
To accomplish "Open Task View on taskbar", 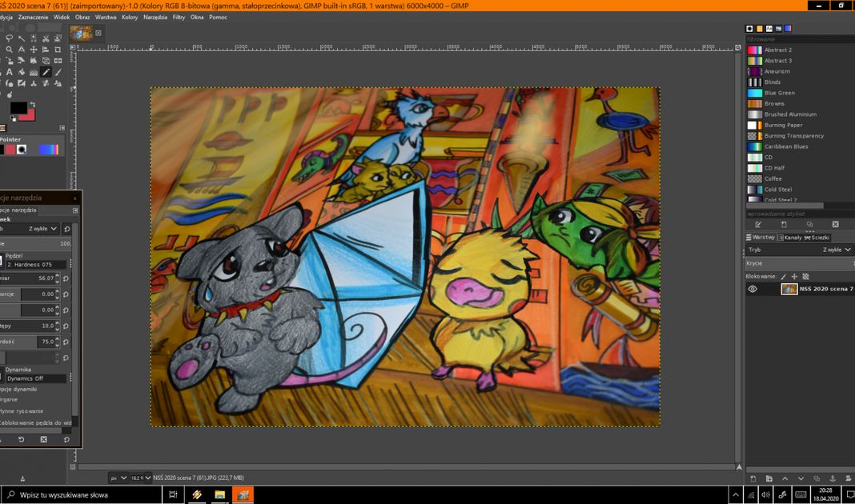I will [x=174, y=494].
